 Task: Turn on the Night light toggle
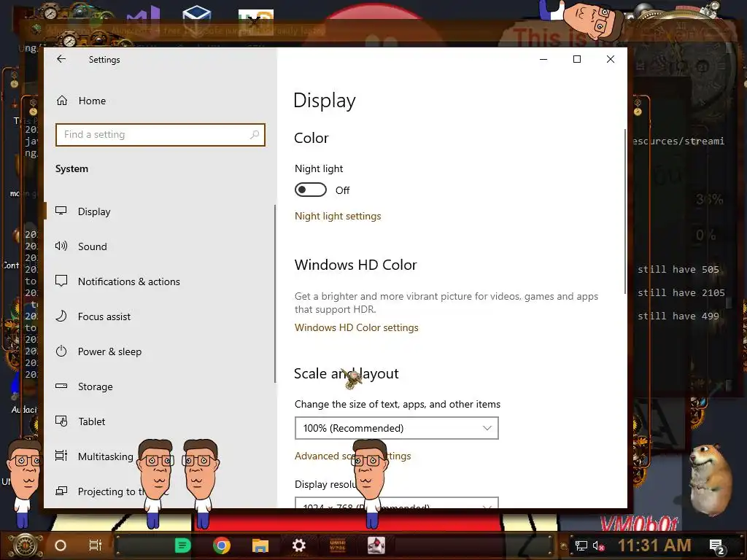point(311,190)
